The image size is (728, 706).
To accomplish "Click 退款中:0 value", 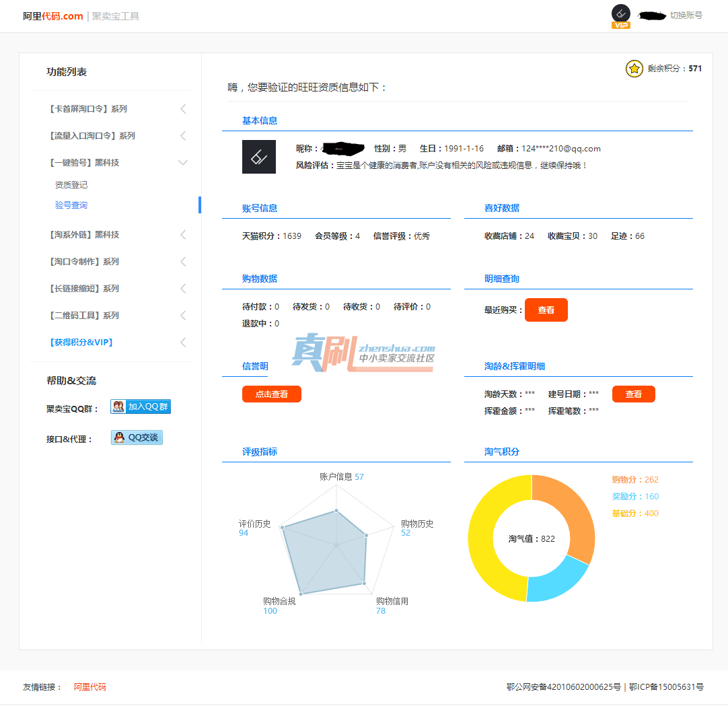I will (x=260, y=323).
